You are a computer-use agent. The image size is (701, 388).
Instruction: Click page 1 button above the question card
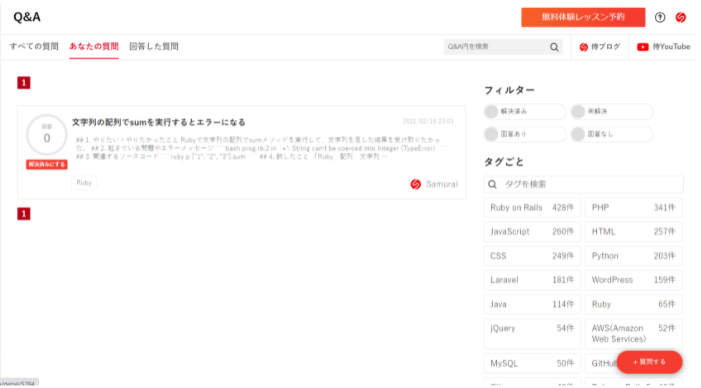click(24, 83)
